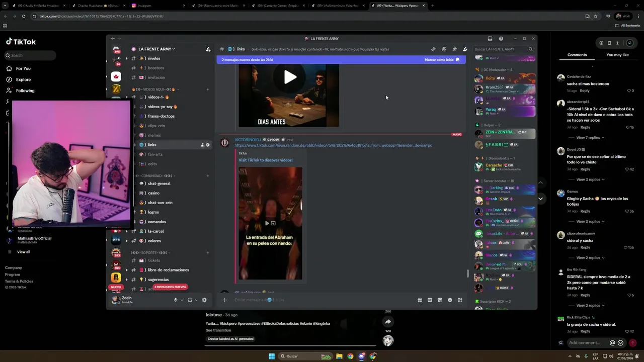
Task: Like the Ceviche de fizz comment
Action: 629,91
